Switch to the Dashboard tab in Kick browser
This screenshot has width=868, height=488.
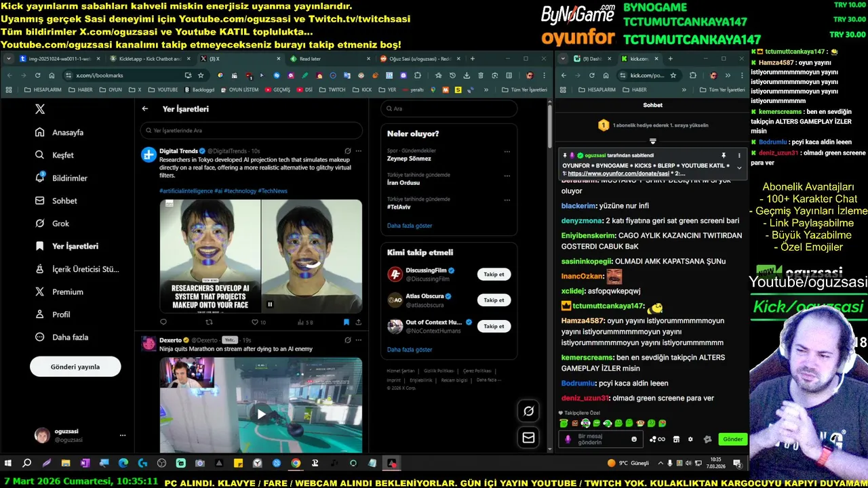point(592,59)
